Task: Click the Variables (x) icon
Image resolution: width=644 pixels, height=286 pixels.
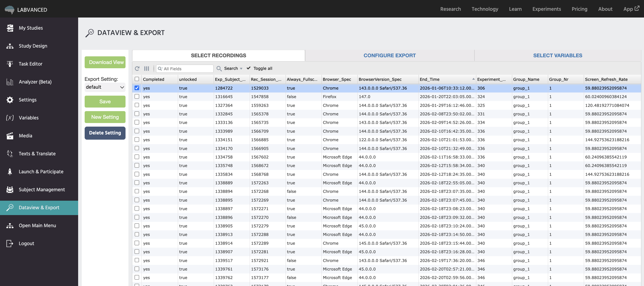Action: [x=10, y=118]
